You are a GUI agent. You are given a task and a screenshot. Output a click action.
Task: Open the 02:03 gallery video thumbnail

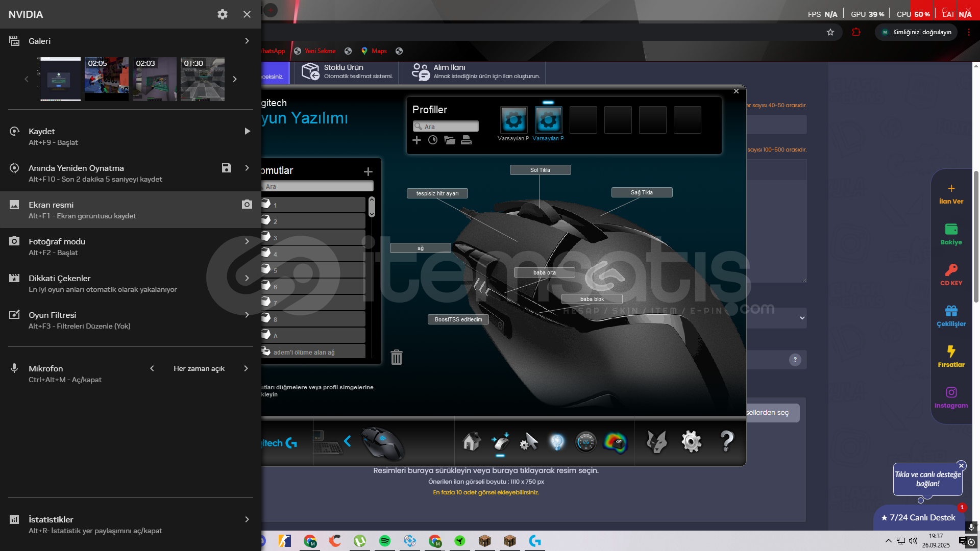coord(155,79)
